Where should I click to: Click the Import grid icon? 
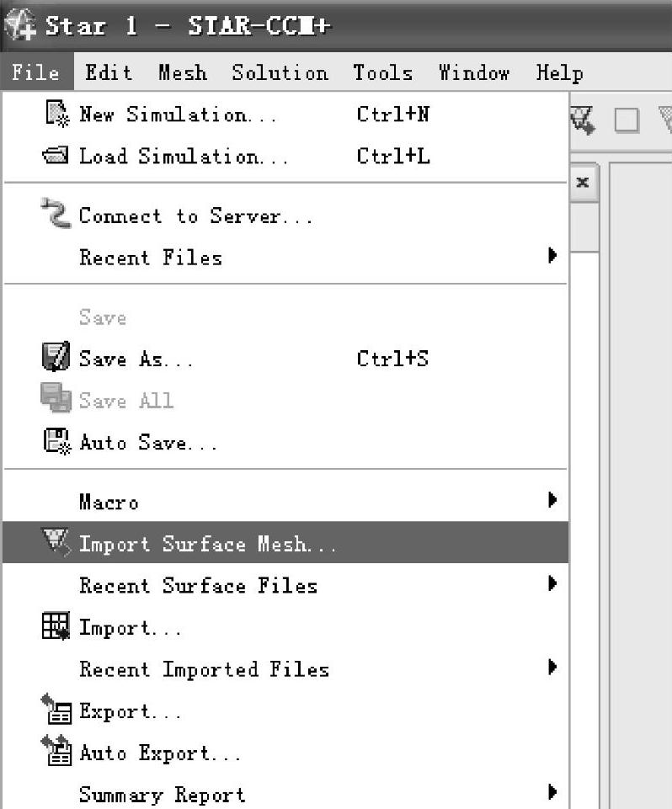pyautogui.click(x=56, y=625)
